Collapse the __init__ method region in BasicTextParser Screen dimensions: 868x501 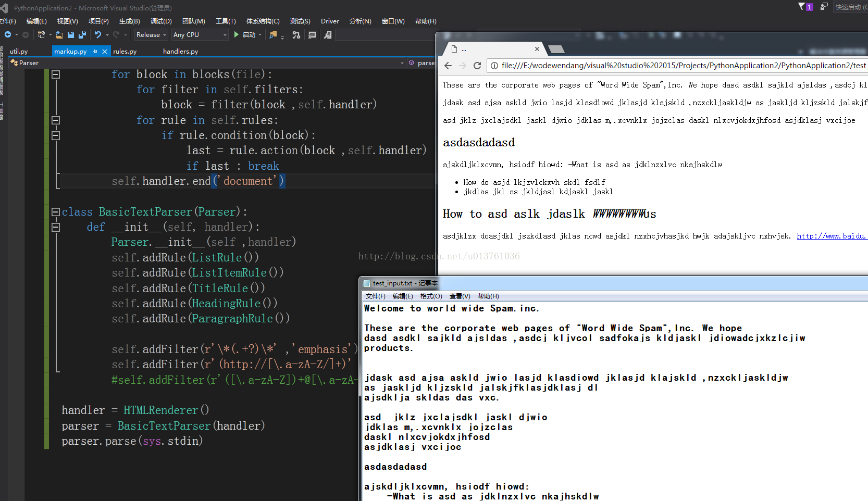tap(56, 227)
